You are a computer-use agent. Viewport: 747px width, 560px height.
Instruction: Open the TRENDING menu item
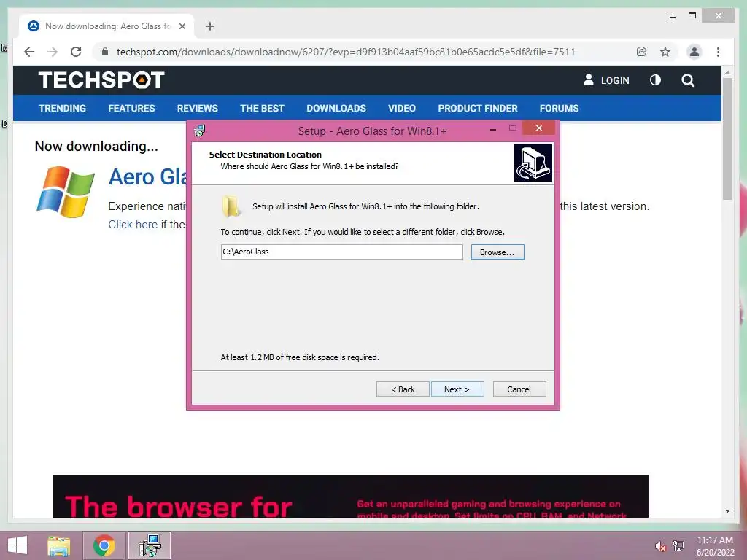[x=63, y=108]
